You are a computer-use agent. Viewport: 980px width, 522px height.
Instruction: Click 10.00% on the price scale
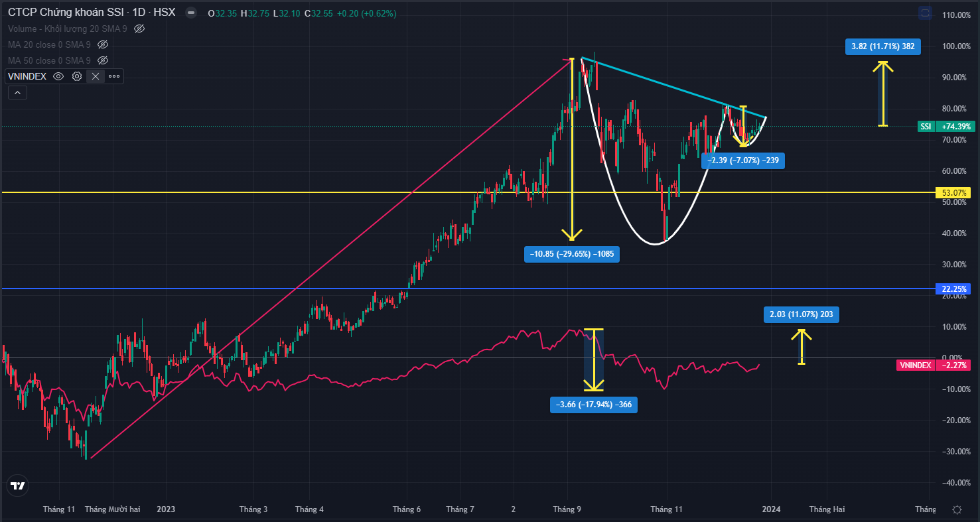click(955, 327)
